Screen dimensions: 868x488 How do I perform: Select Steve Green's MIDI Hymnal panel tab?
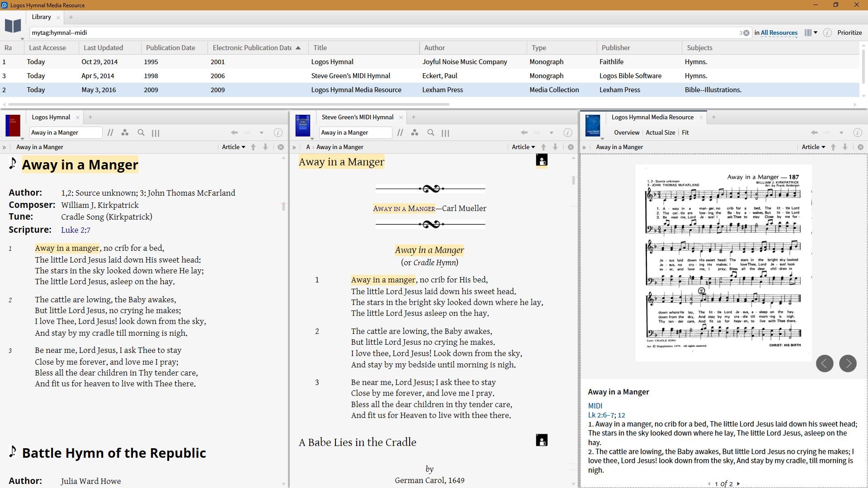(x=357, y=117)
